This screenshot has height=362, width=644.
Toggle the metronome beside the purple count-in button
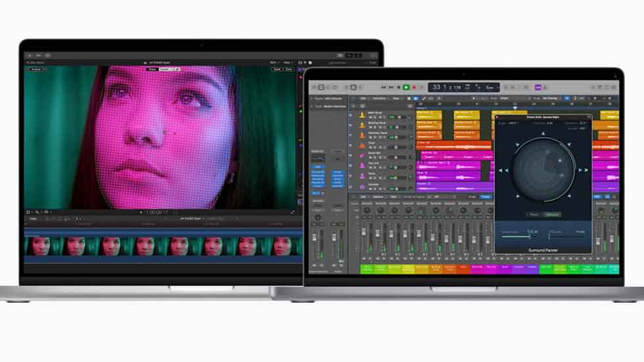pyautogui.click(x=545, y=87)
